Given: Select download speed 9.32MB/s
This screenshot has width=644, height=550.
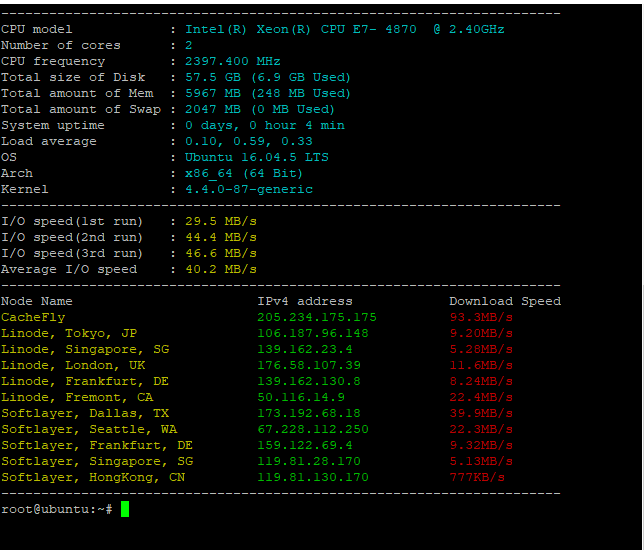Looking at the screenshot, I should tap(481, 445).
